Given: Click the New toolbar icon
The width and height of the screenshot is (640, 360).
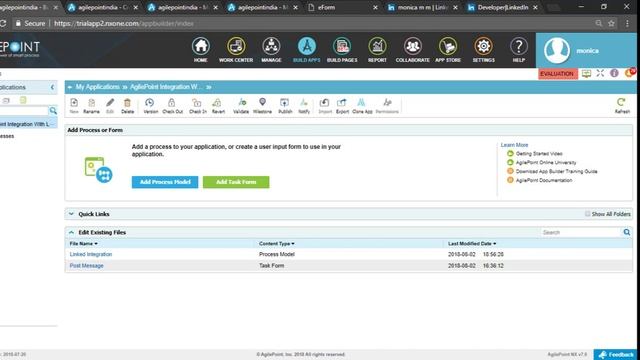Looking at the screenshot, I should point(74,103).
